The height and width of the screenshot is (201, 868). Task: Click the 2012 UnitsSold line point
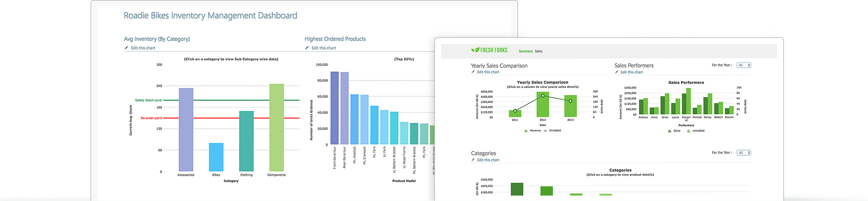543,96
